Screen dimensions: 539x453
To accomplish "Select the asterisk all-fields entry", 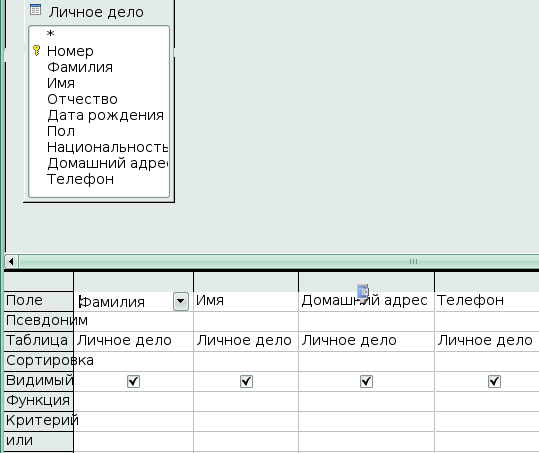I will 51,34.
